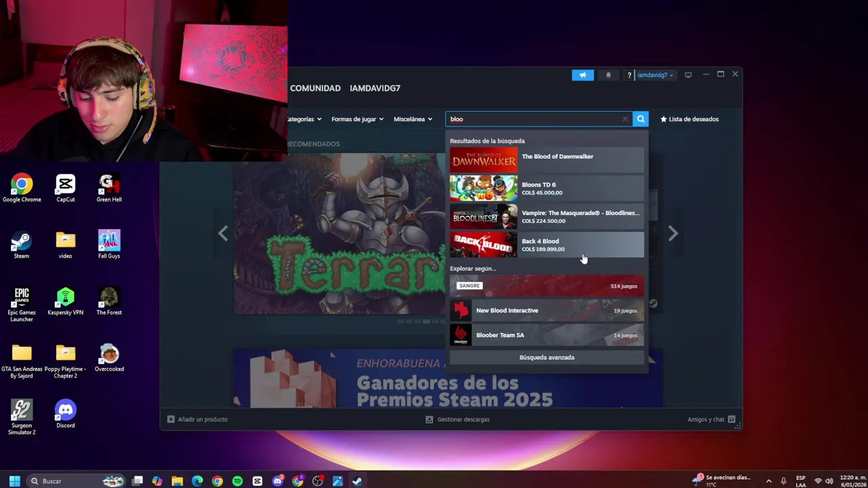868x488 pixels.
Task: Open Overcooked desktop shortcut
Action: pyautogui.click(x=109, y=358)
